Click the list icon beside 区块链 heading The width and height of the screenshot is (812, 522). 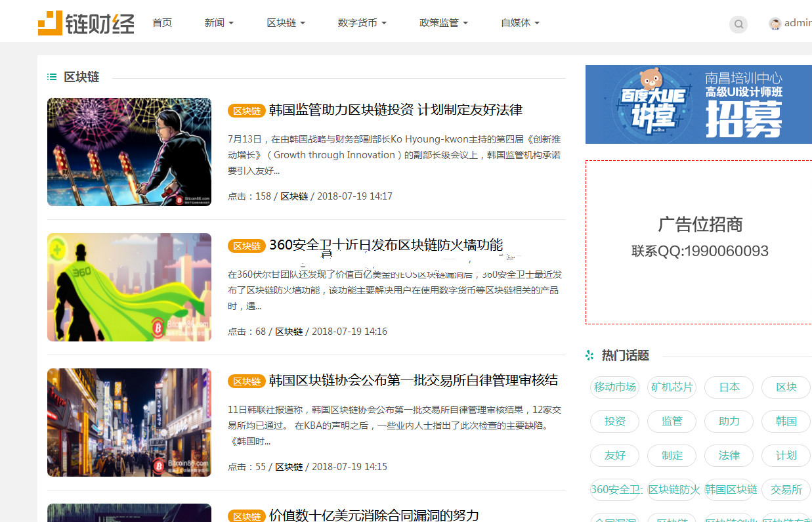52,77
